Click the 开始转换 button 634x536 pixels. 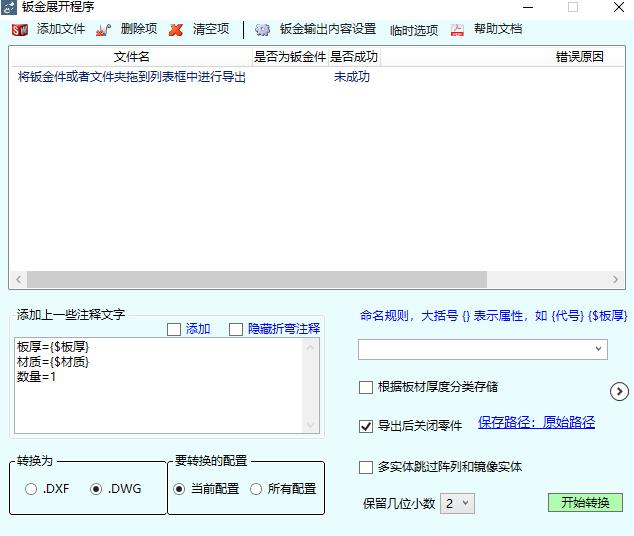click(x=585, y=502)
